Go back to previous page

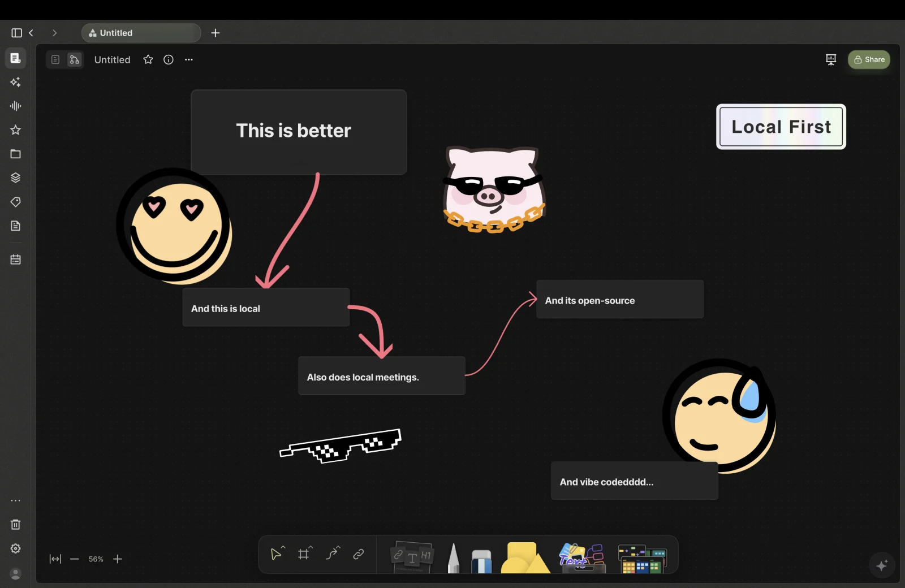click(x=32, y=33)
